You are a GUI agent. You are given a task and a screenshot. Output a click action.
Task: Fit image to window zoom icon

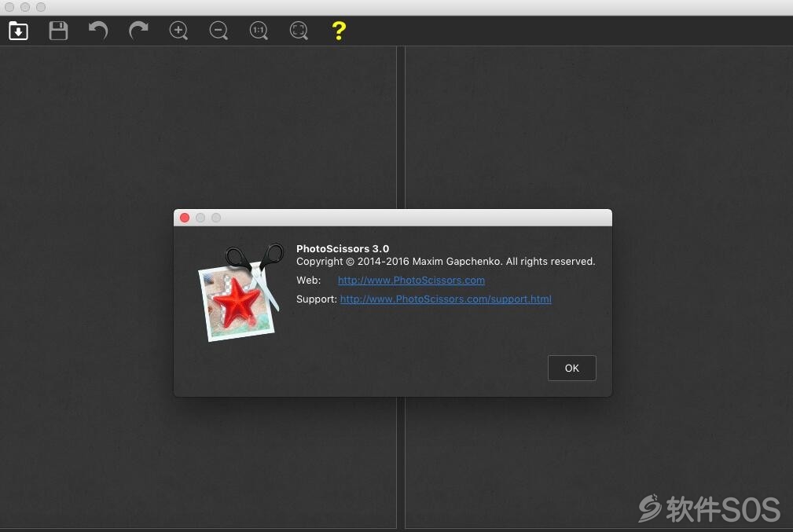point(299,31)
